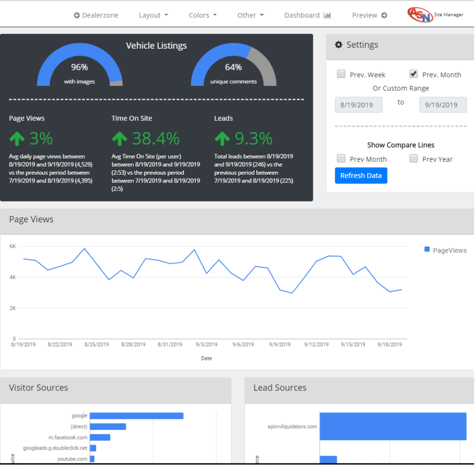Click the 8/19/2019 start date field

point(358,105)
